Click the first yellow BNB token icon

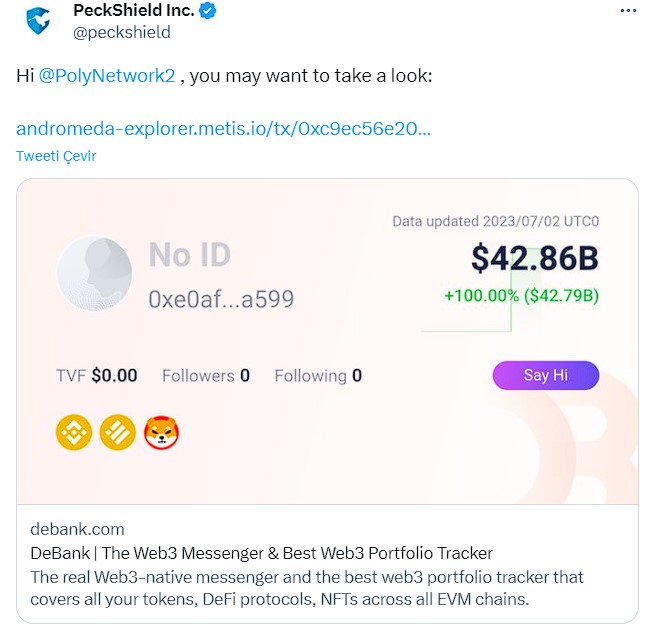(x=72, y=433)
